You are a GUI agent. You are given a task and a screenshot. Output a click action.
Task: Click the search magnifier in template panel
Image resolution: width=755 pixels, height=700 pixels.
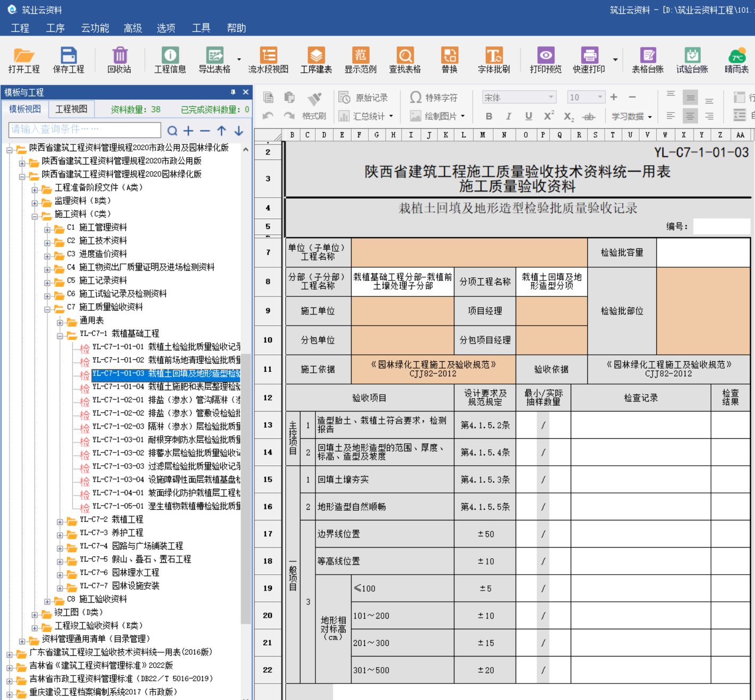[172, 131]
